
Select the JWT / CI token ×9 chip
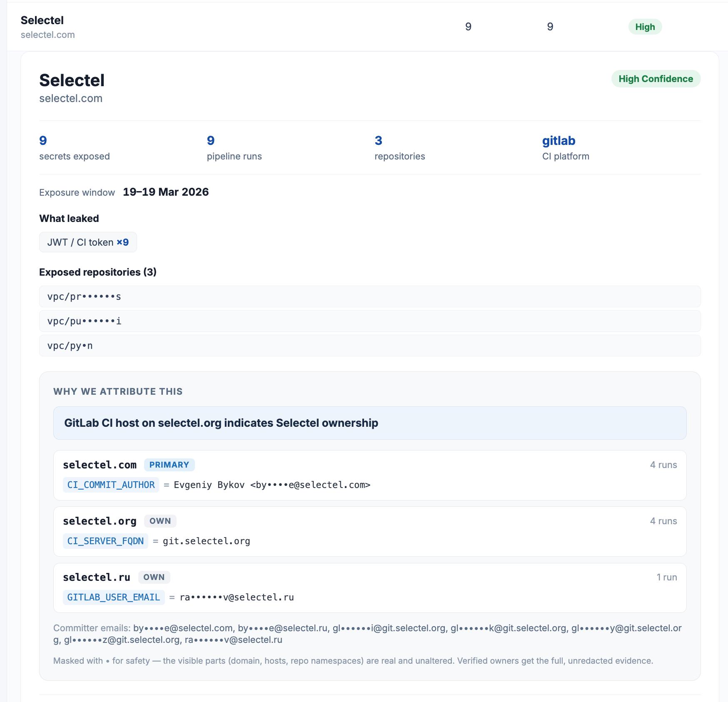click(x=88, y=242)
